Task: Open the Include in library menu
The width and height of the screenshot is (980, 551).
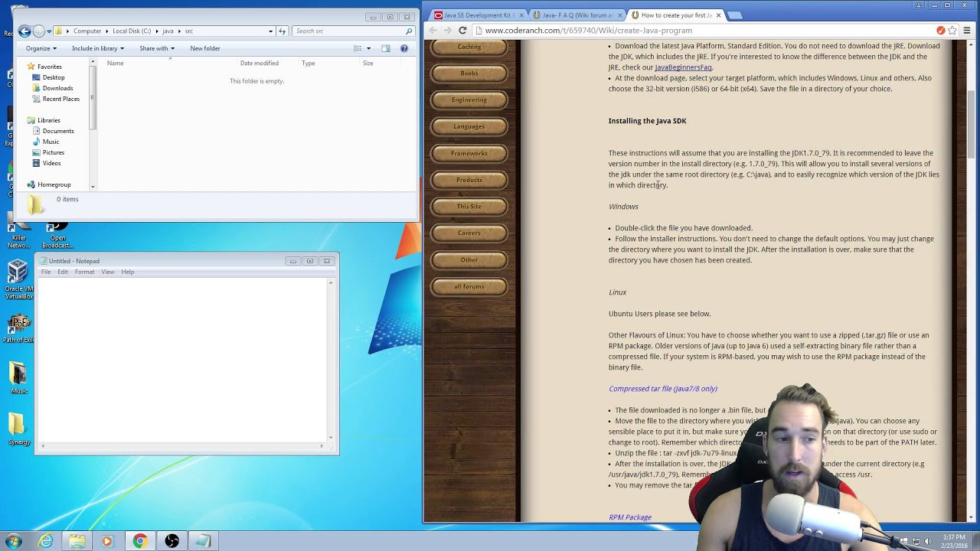Action: click(x=98, y=48)
